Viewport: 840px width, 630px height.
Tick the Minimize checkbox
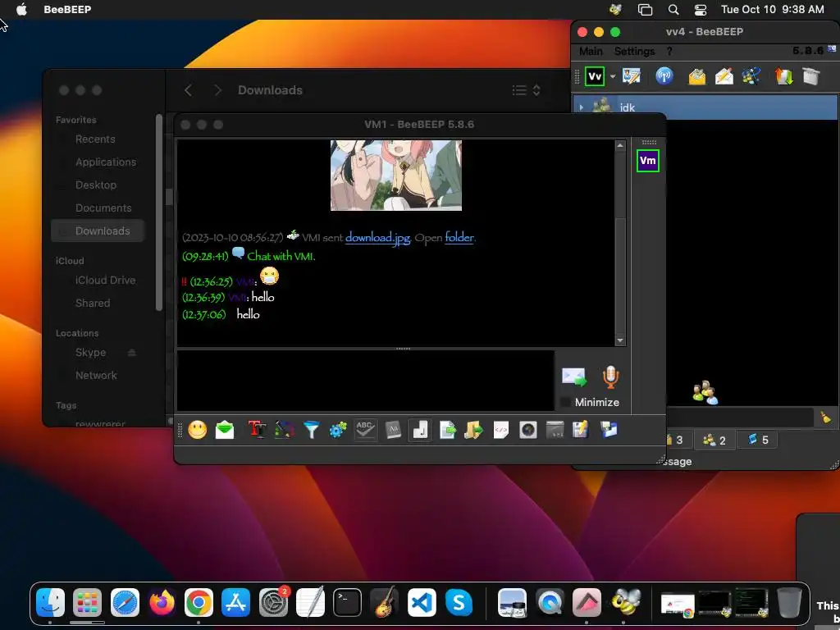(565, 402)
